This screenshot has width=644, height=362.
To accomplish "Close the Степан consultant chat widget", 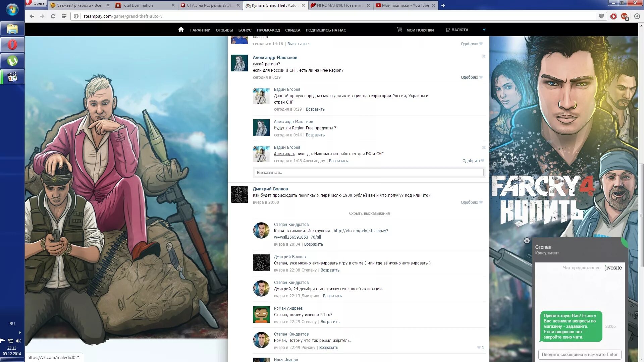I will pos(527,241).
